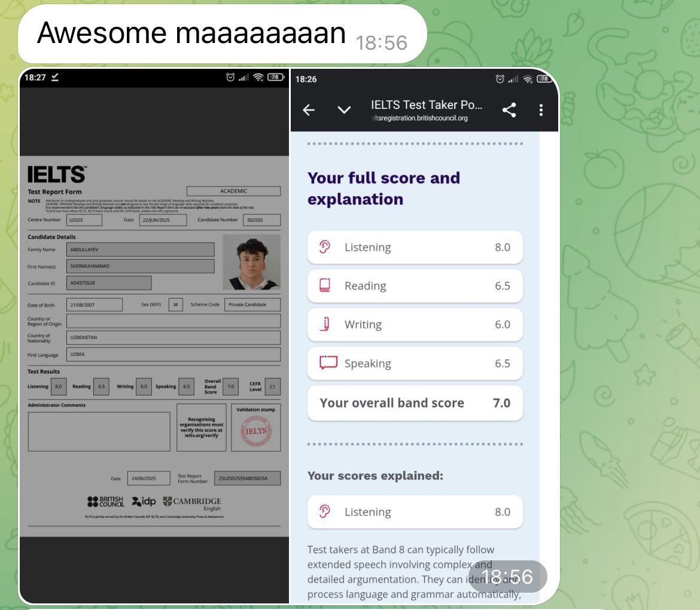Click the idp logo on the form
The width and height of the screenshot is (700, 610).
pyautogui.click(x=144, y=502)
